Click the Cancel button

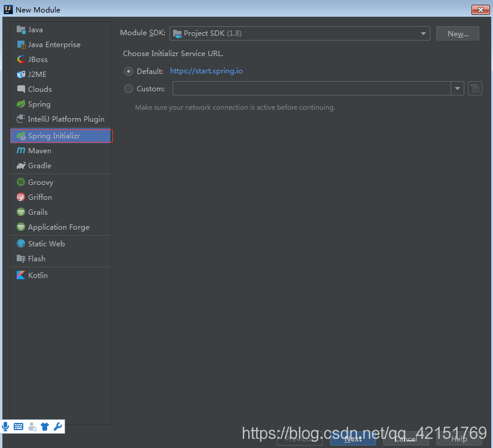pyautogui.click(x=406, y=439)
